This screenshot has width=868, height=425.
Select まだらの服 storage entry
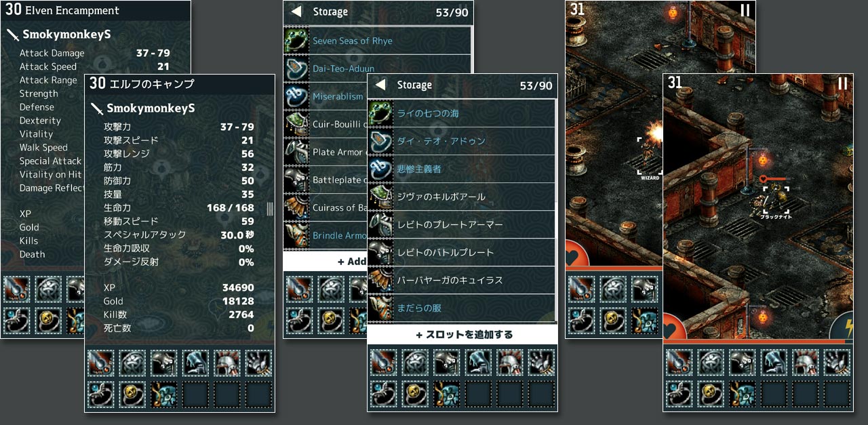tap(461, 308)
